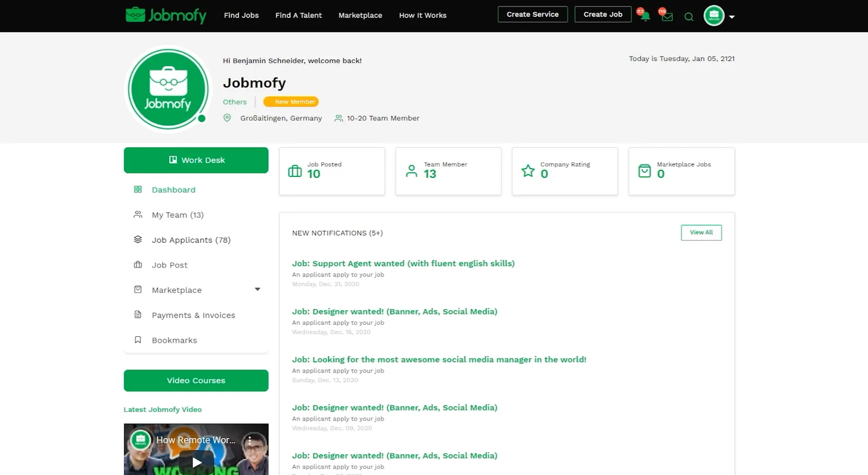This screenshot has height=475, width=868.
Task: Click the Create Job button
Action: pyautogui.click(x=603, y=15)
